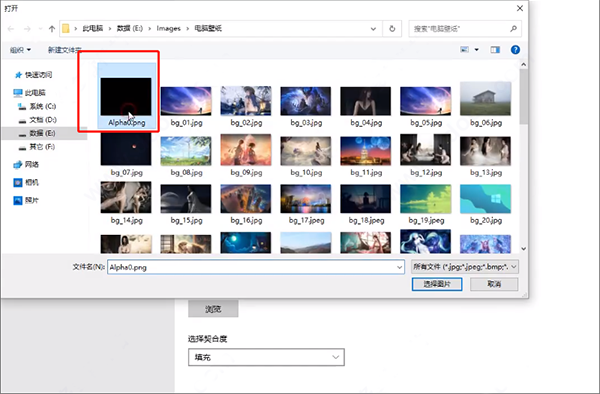Go forward with the forward arrow
Screen dimensions: 600x394
(x=27, y=29)
